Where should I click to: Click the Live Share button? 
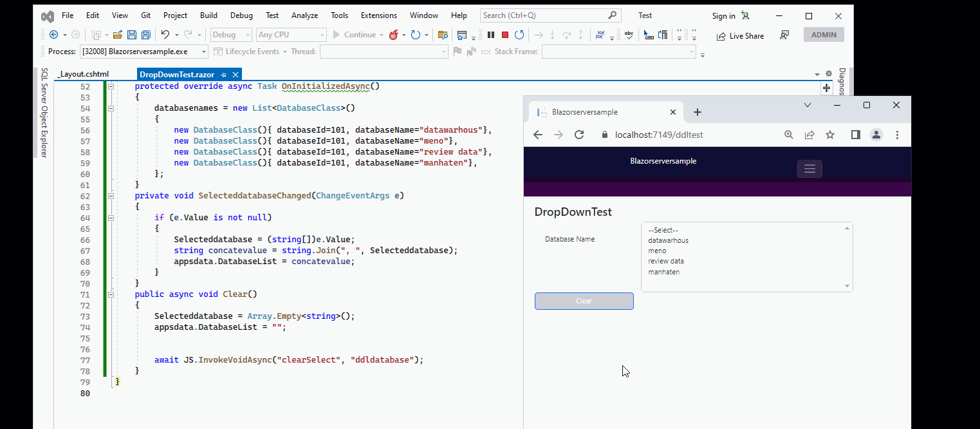740,36
